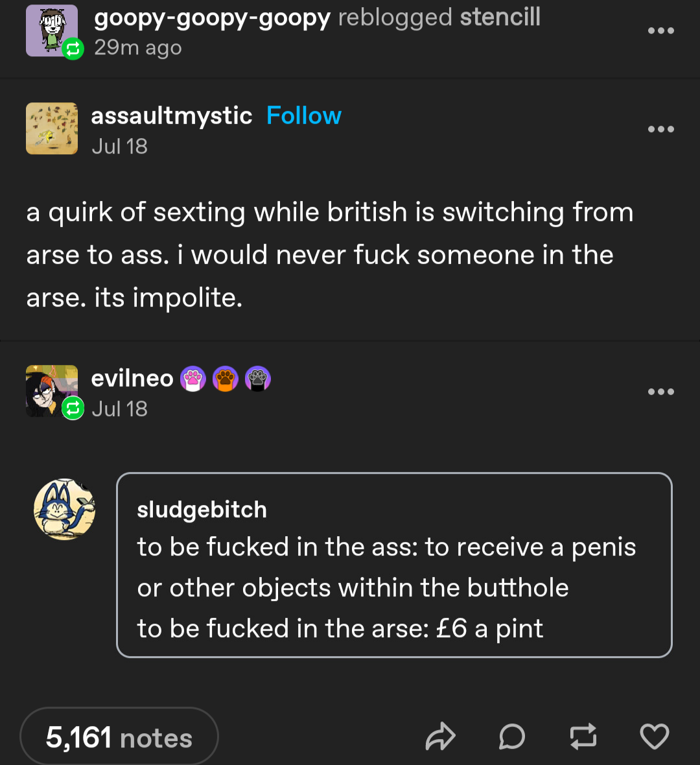Viewport: 700px width, 765px height.
Task: Open the assaultmystic avatar thumbnail
Action: [x=52, y=128]
